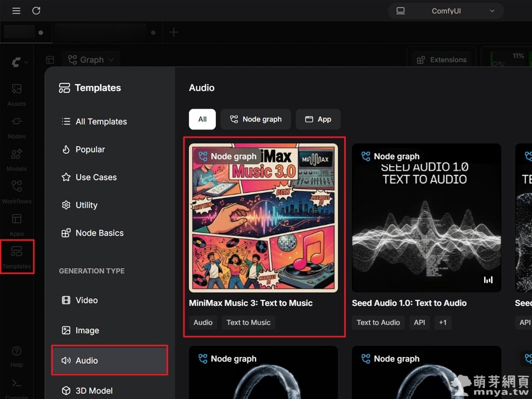
Task: Click the audio bars icon on Seed Audio card
Action: (x=488, y=280)
